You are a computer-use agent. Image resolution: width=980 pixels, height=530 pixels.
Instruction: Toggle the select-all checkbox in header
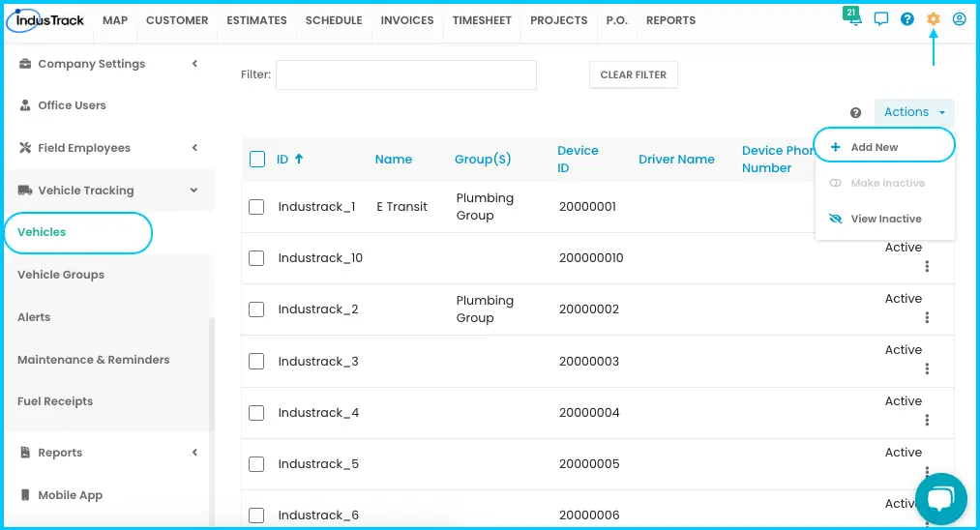(257, 159)
